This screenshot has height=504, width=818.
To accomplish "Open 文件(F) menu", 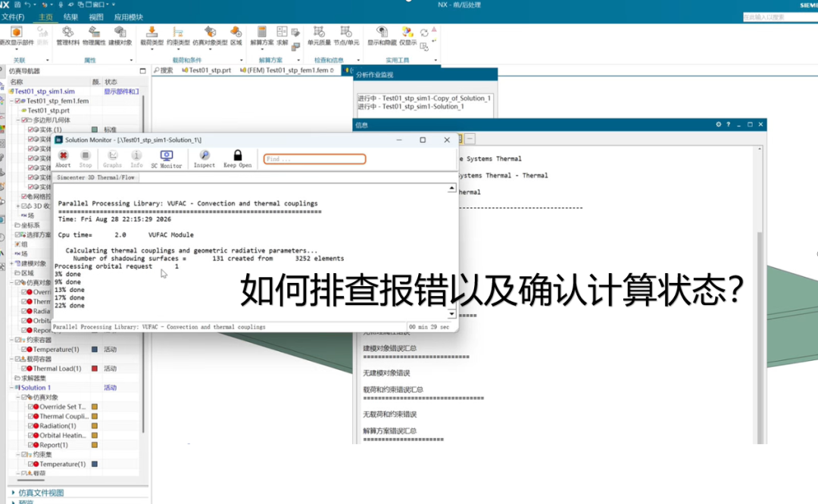I will coord(13,17).
